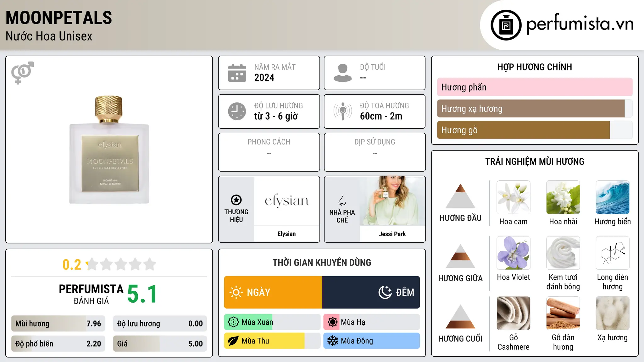Click the Dịp sử dụng card
Screen dimensions: 644x362
(x=375, y=152)
